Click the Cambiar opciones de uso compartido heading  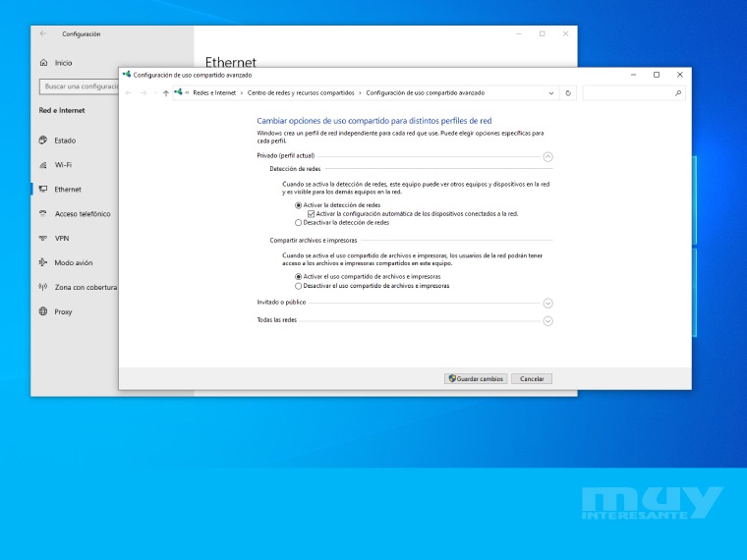(x=373, y=121)
